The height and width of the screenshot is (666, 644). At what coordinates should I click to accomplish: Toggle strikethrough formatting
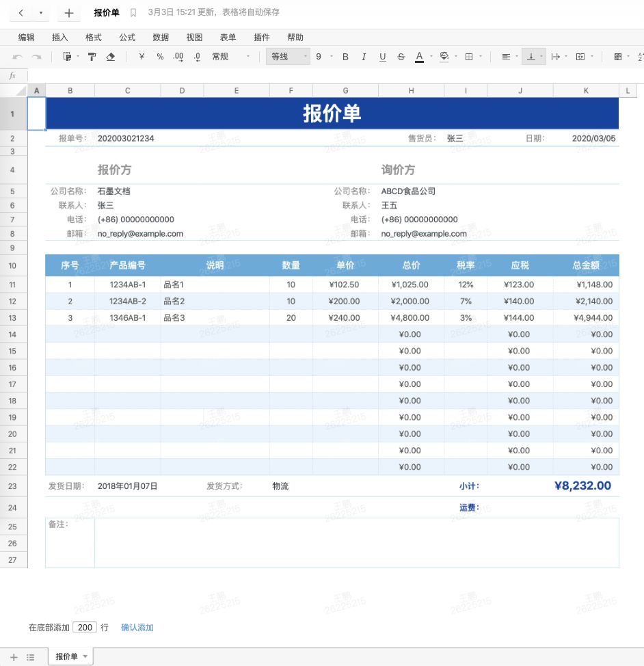[401, 57]
